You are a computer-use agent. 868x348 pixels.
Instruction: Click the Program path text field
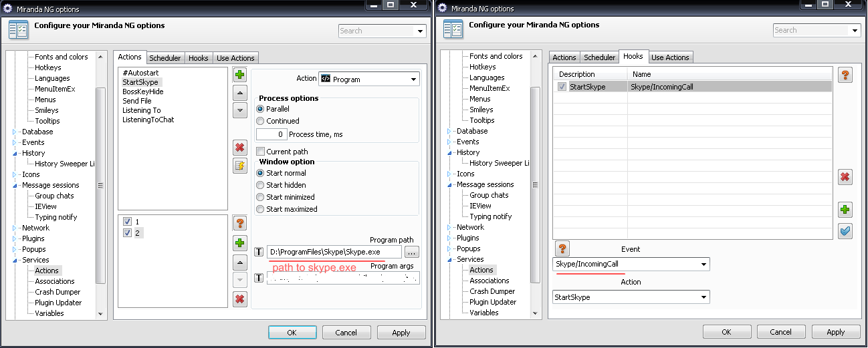click(334, 252)
